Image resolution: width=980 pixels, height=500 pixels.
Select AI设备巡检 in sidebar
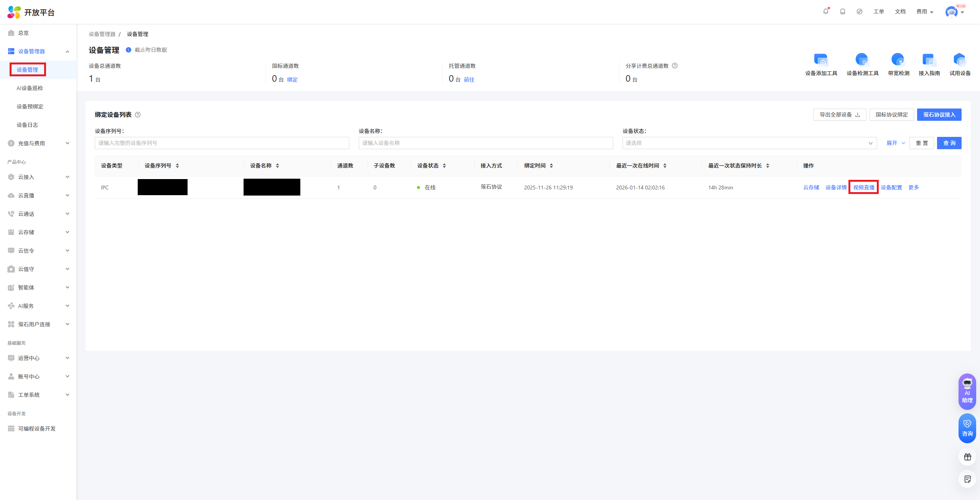click(30, 88)
